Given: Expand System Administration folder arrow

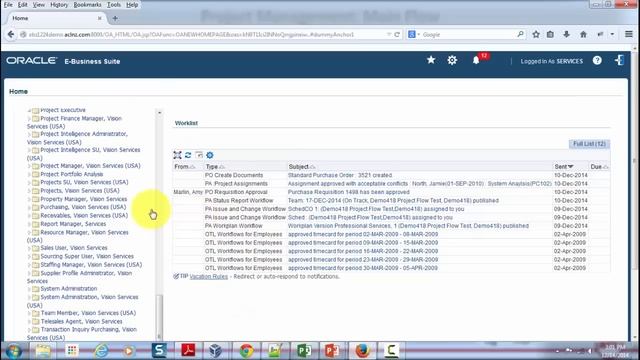Looking at the screenshot, I should tap(29, 289).
